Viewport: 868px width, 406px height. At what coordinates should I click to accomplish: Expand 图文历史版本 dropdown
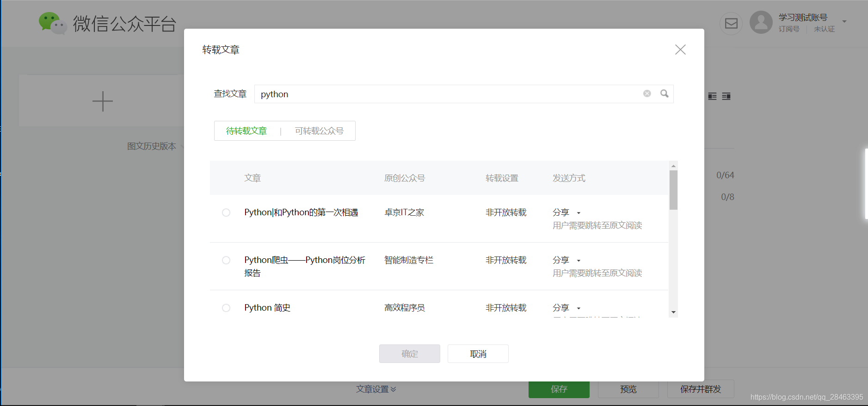(x=156, y=146)
